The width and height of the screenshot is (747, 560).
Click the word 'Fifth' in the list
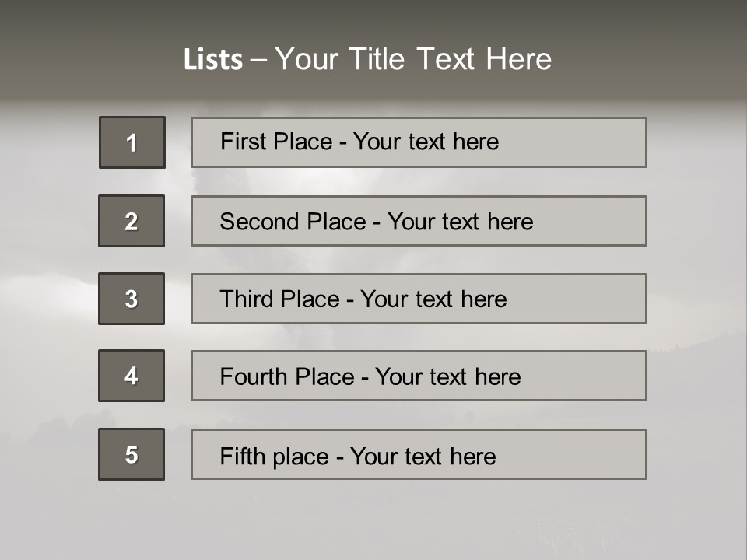pyautogui.click(x=242, y=456)
